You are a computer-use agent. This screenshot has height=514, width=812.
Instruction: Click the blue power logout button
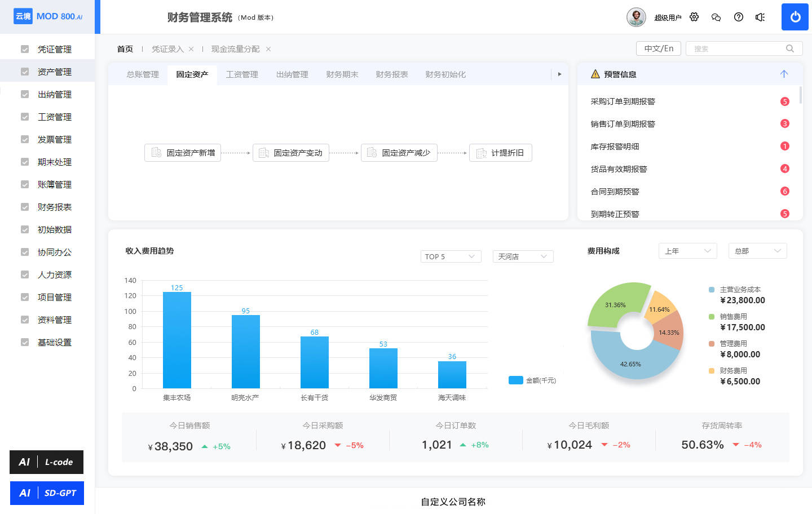click(795, 17)
